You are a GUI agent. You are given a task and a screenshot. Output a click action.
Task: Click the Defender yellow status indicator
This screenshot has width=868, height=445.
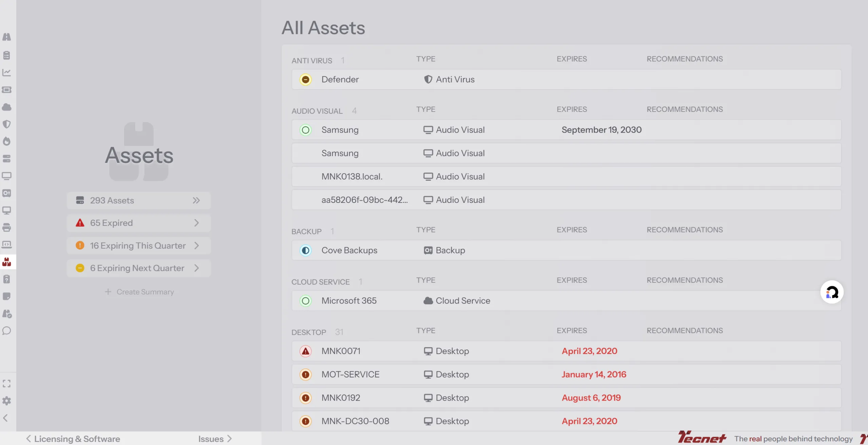point(305,79)
